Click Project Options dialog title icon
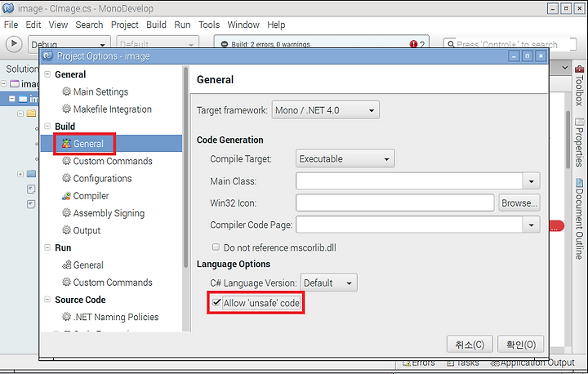Screen dimensions: 588x374 [47, 56]
